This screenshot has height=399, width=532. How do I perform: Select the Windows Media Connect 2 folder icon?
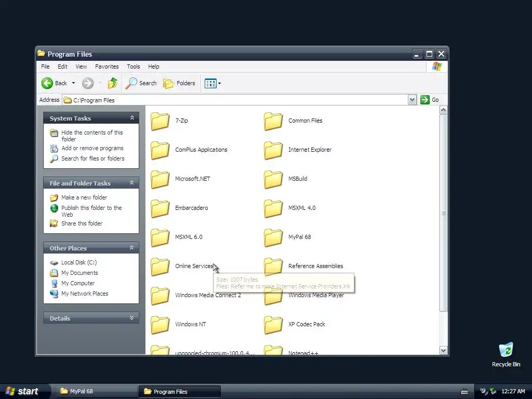pyautogui.click(x=160, y=296)
